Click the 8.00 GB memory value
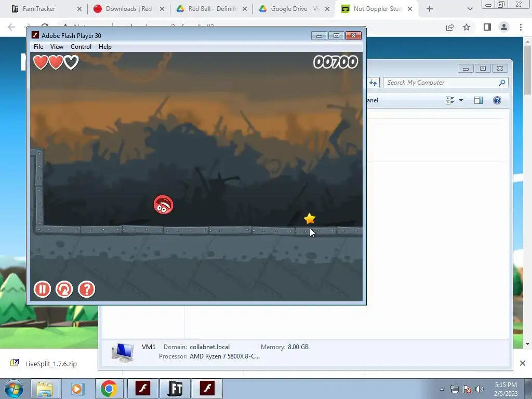 tap(298, 347)
